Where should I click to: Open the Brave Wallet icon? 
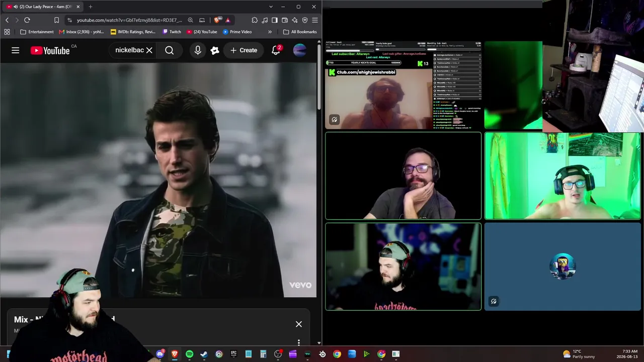pyautogui.click(x=285, y=20)
